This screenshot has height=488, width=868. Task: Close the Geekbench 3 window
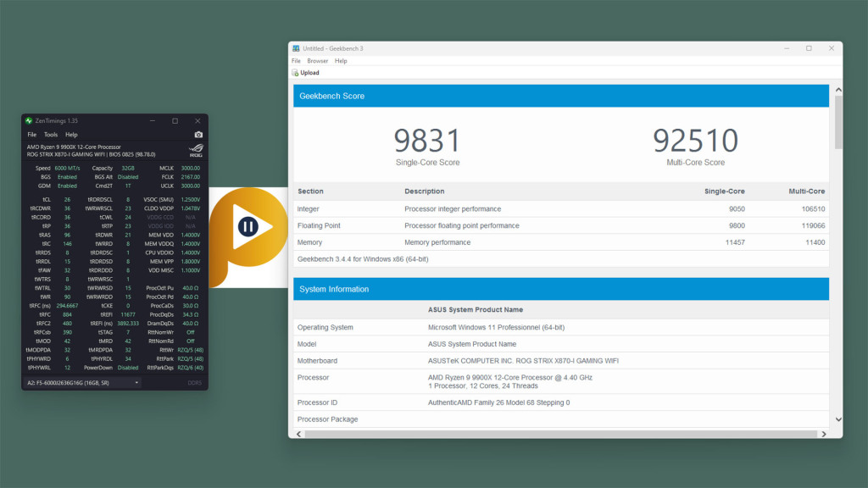(x=831, y=48)
